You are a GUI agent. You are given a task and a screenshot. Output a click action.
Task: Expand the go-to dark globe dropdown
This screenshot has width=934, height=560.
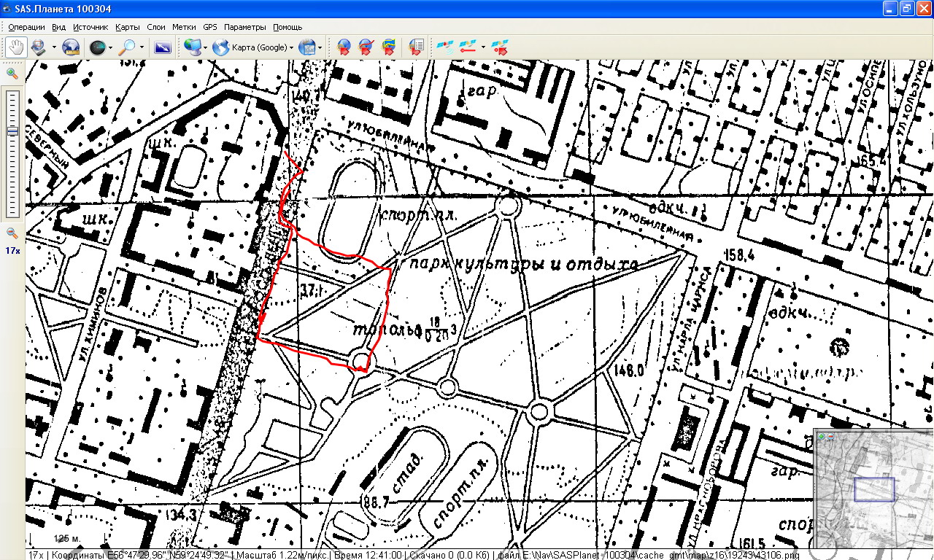tap(110, 48)
